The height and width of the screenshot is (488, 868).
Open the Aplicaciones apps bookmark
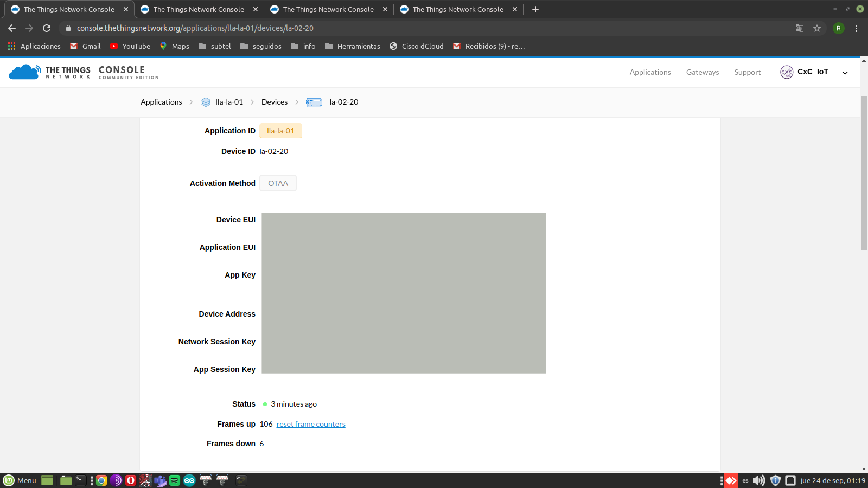(34, 46)
